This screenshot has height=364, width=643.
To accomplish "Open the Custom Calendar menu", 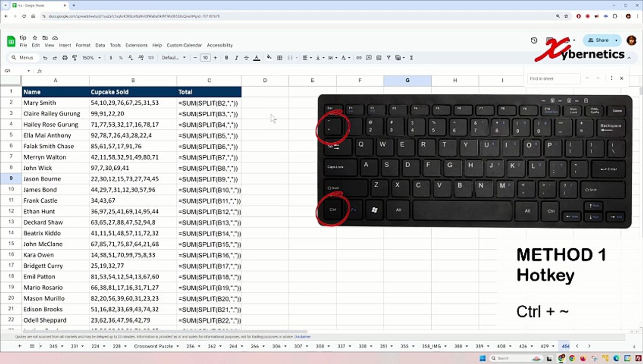I will click(x=184, y=45).
